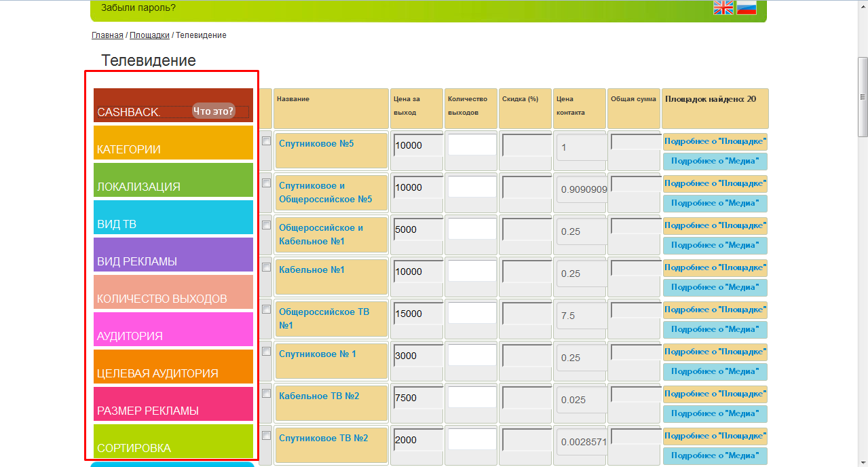Image resolution: width=868 pixels, height=467 pixels.
Task: Expand the СОРТИРОВКА section
Action: pyautogui.click(x=173, y=441)
